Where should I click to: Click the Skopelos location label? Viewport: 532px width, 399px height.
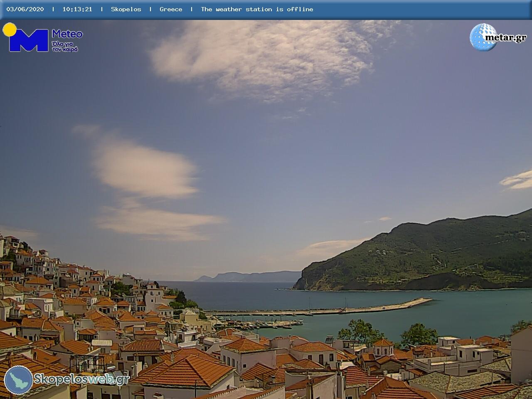coord(126,9)
